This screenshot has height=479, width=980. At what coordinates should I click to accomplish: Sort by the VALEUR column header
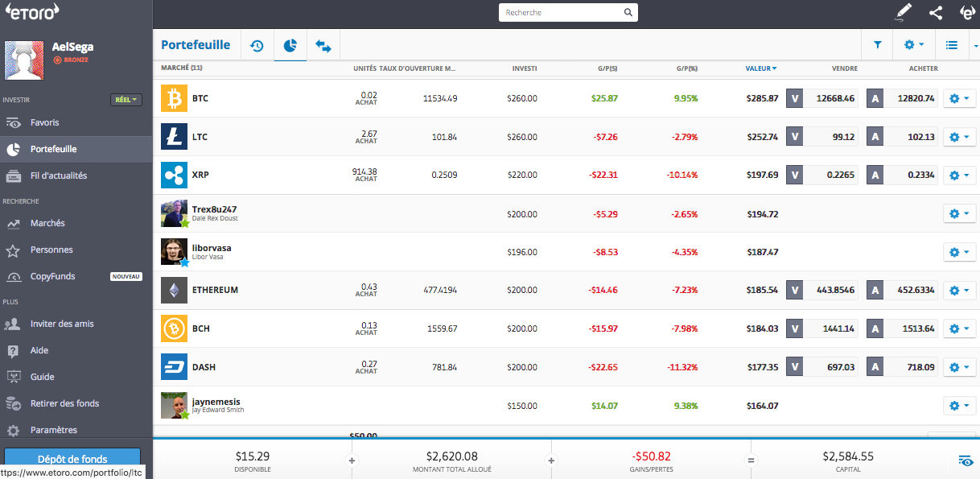(x=761, y=68)
